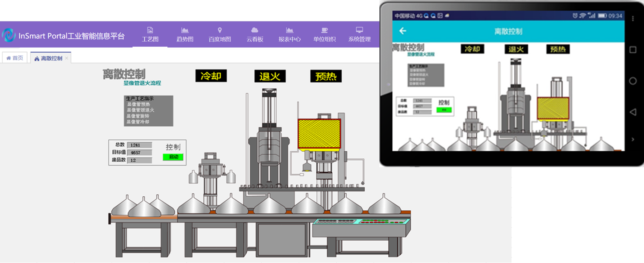
Task: Click the InSmart Portal logo icon
Action: pos(9,35)
